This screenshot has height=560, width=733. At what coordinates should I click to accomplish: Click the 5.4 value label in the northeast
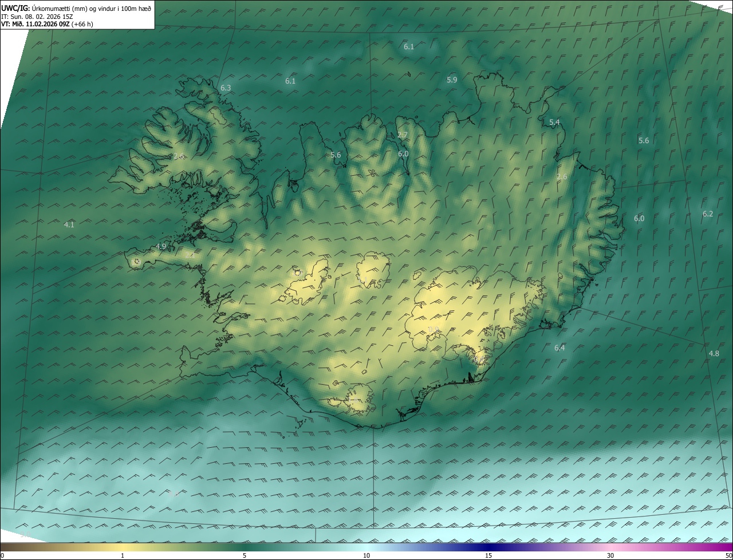[554, 123]
